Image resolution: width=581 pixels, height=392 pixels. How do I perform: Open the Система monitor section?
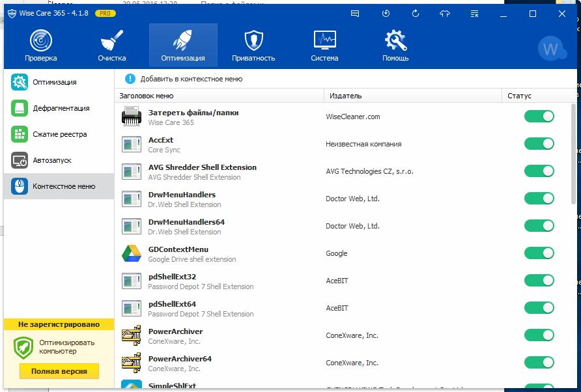324,46
